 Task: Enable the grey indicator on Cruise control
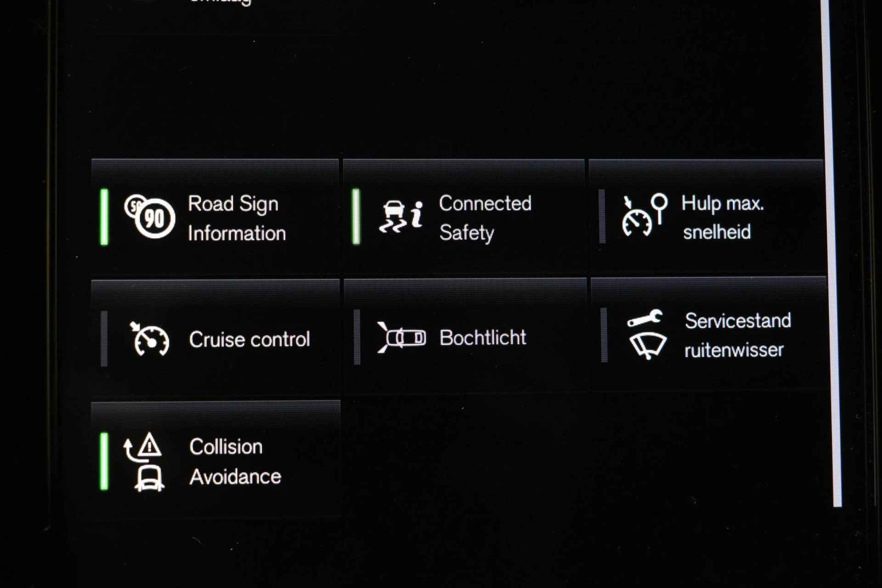104,339
